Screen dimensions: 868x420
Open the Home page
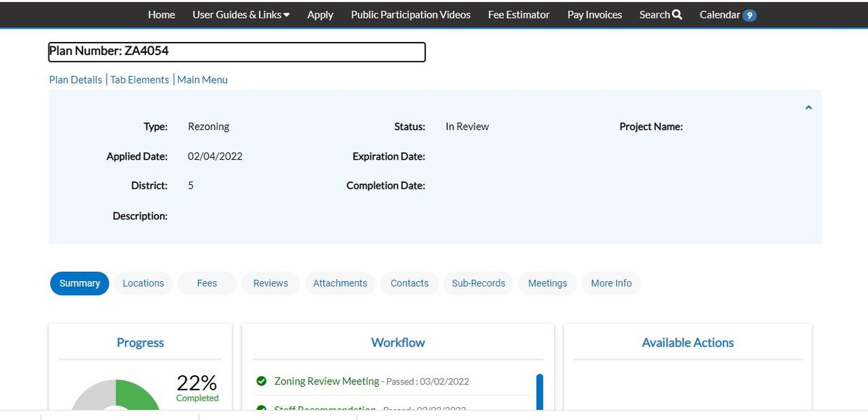161,14
